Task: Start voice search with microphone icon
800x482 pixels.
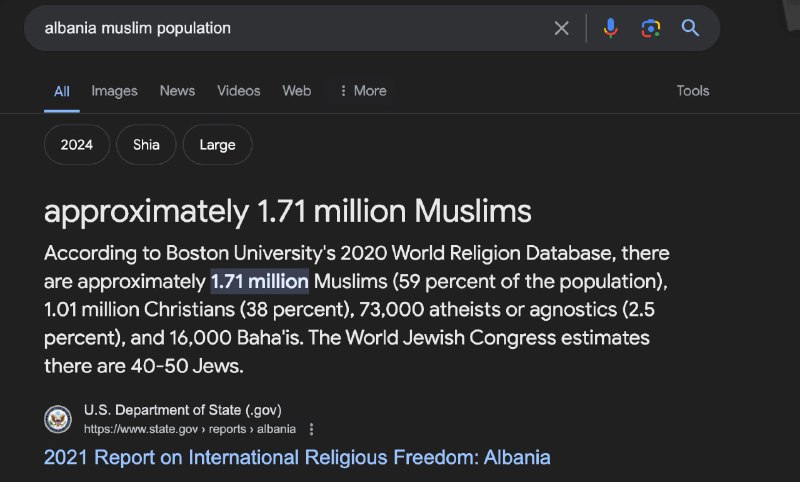Action: coord(610,28)
